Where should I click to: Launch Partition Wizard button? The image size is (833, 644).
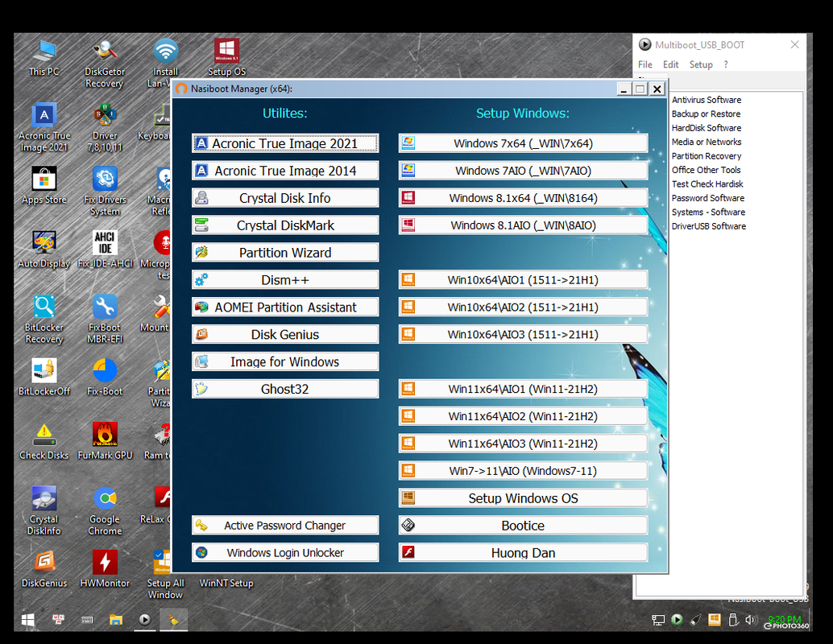click(x=285, y=253)
